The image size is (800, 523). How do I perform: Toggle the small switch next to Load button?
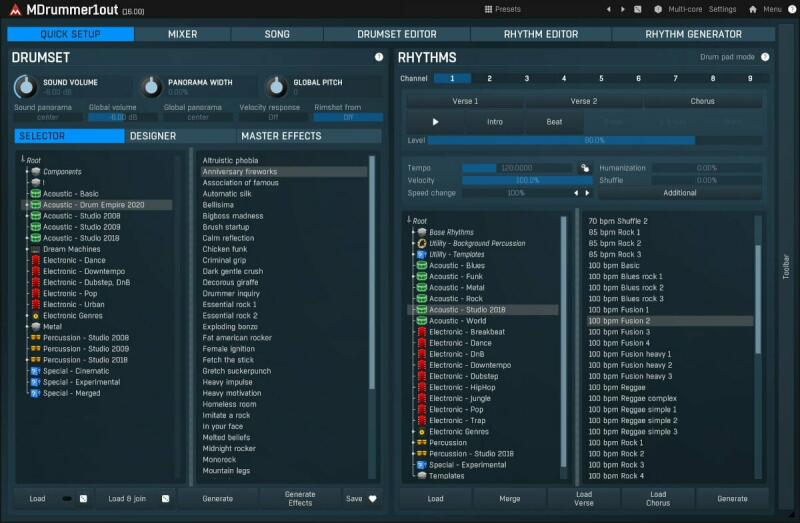pyautogui.click(x=67, y=499)
